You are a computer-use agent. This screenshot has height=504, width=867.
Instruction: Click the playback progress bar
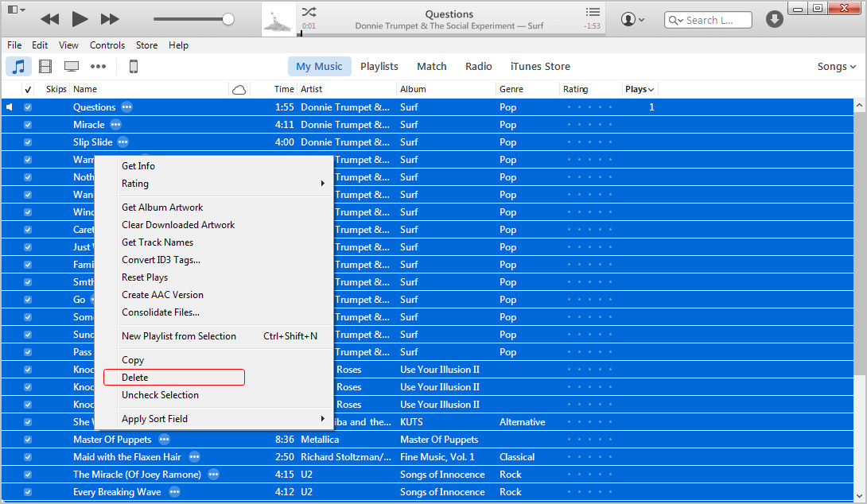pos(452,35)
